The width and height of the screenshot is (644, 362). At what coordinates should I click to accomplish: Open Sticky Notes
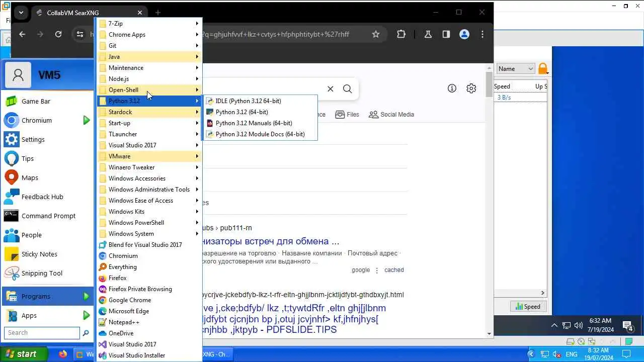point(47,254)
